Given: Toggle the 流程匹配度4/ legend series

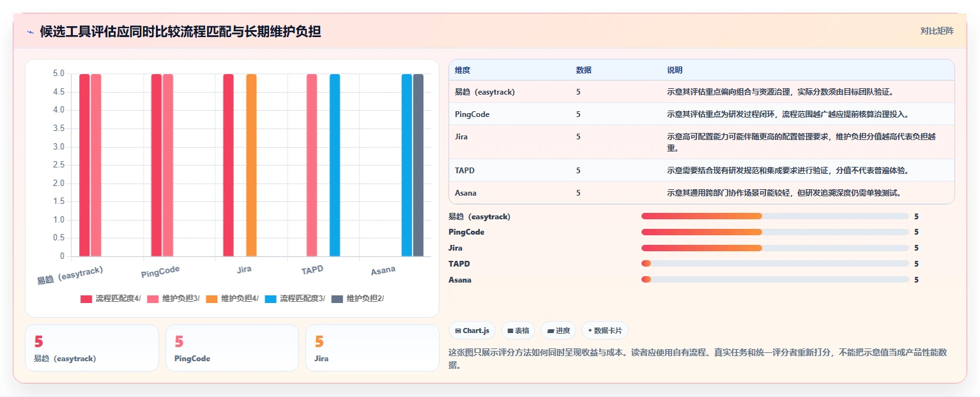Looking at the screenshot, I should pos(111,299).
